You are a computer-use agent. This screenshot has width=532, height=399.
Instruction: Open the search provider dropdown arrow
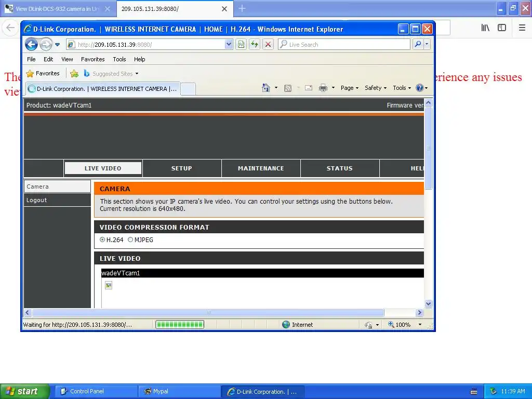pos(427,44)
